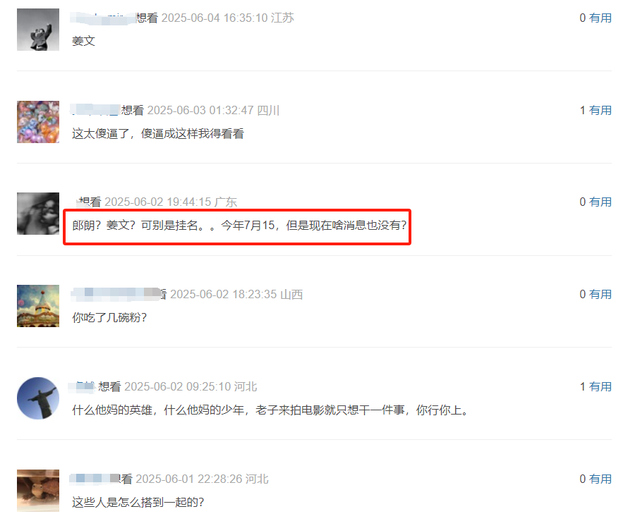Vote 有用 on 你吃了几碗粉 comment
Screen dimensions: 640x521
pyautogui.click(x=600, y=294)
